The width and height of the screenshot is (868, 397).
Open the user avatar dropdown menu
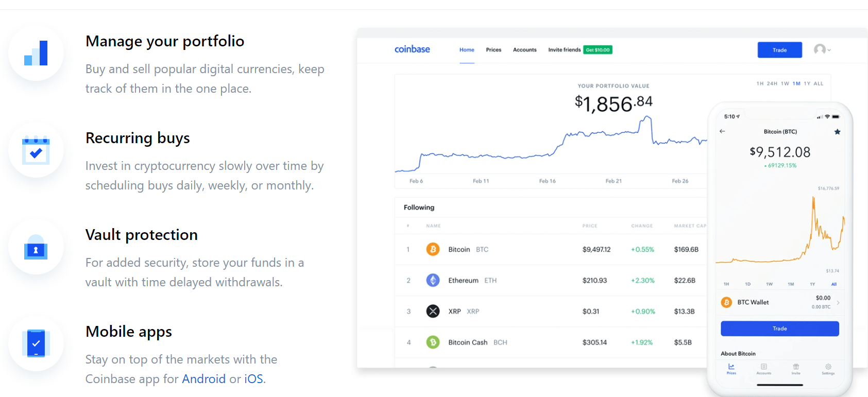pyautogui.click(x=822, y=49)
